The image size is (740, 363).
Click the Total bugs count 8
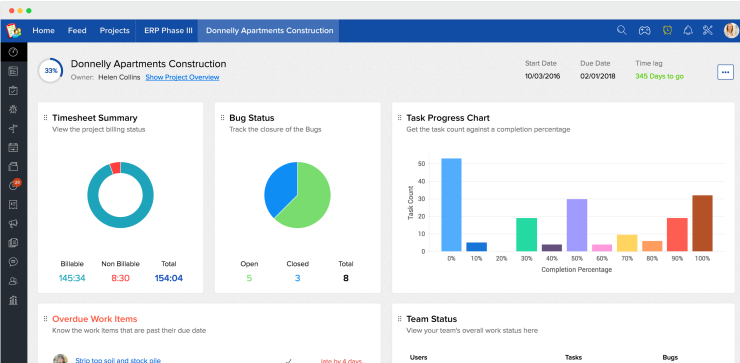[x=345, y=278]
